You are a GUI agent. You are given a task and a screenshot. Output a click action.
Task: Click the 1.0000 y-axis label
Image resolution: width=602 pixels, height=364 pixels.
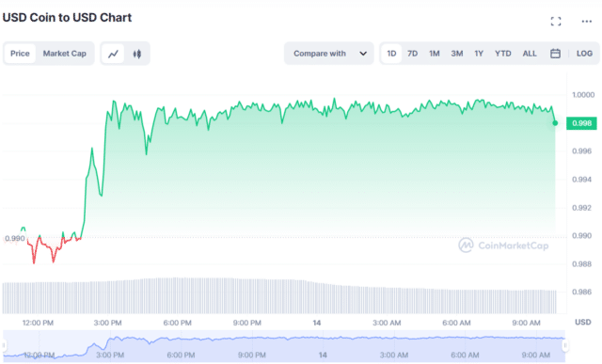pyautogui.click(x=583, y=95)
